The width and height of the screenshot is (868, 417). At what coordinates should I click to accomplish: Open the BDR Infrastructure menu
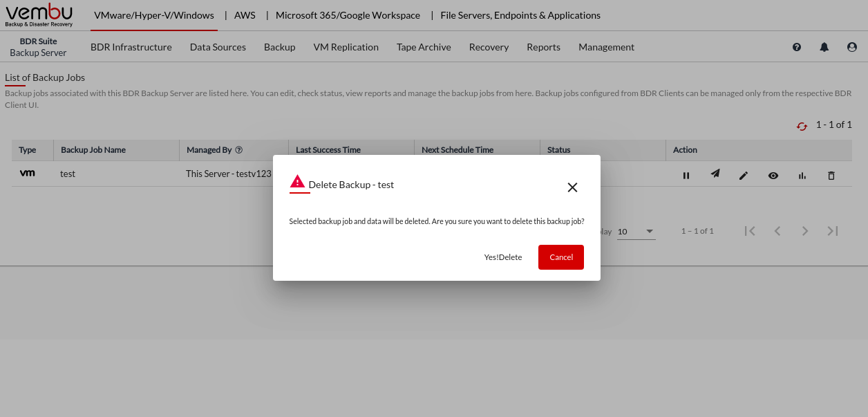(131, 47)
